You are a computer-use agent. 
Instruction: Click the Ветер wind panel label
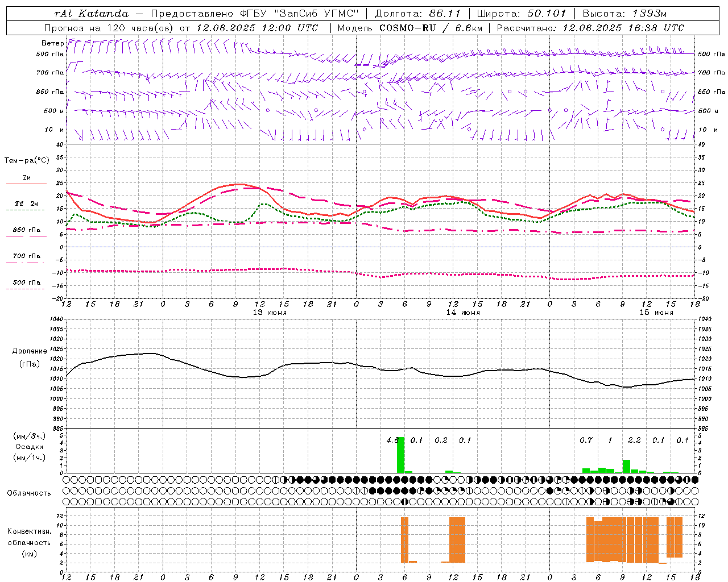[x=52, y=43]
